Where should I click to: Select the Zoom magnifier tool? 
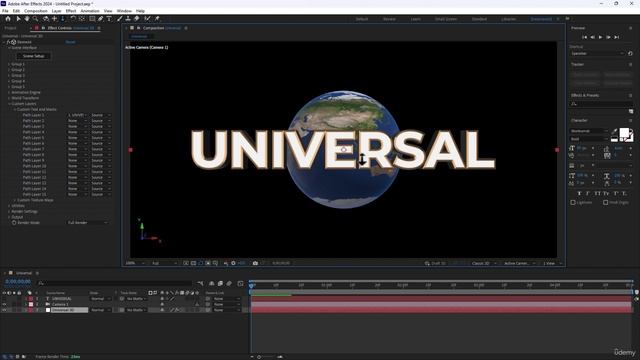(36, 19)
